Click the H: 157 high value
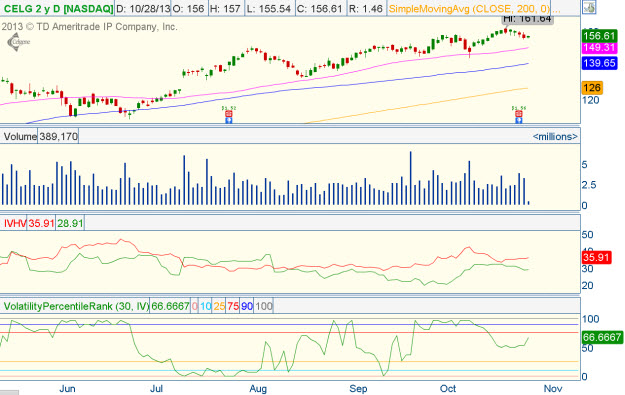625x395 pixels. pyautogui.click(x=225, y=8)
